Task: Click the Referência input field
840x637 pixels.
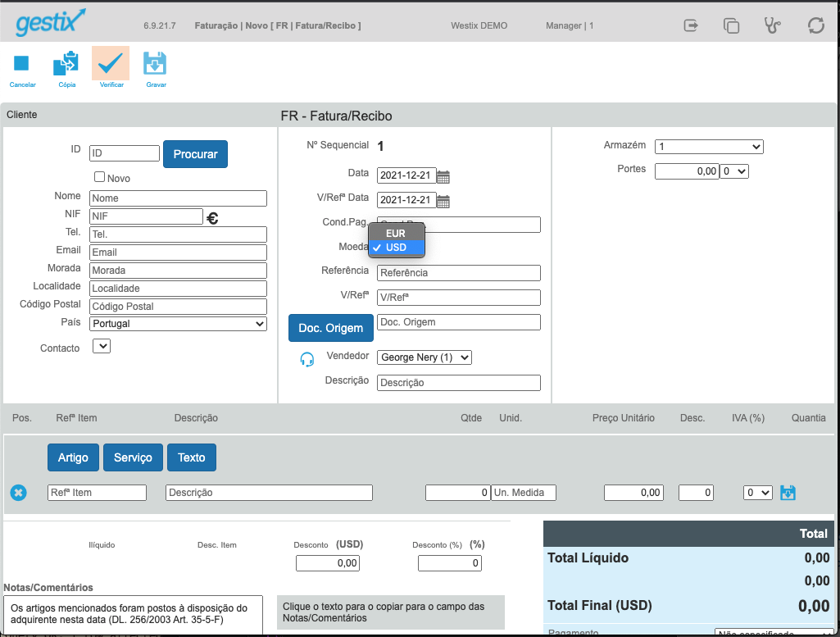Action: coord(459,273)
